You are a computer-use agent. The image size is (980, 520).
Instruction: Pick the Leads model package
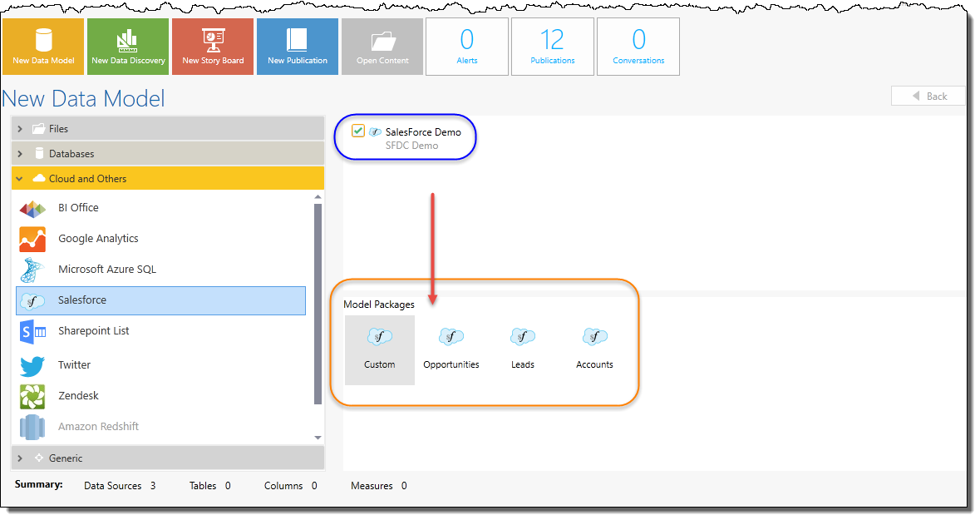[x=523, y=349]
